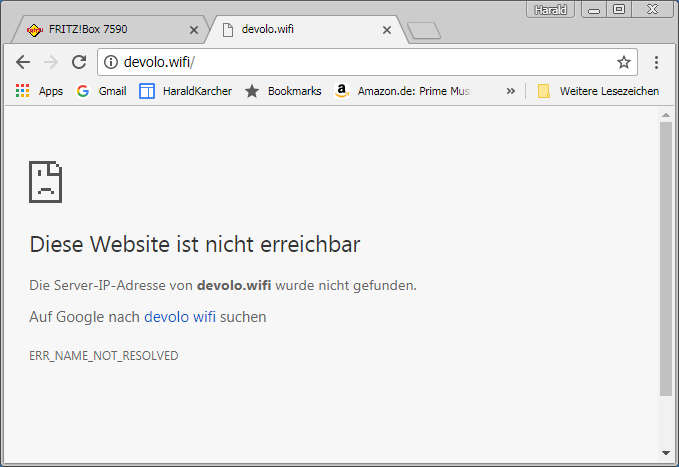
Task: Click the scrollbar down arrow
Action: [666, 453]
